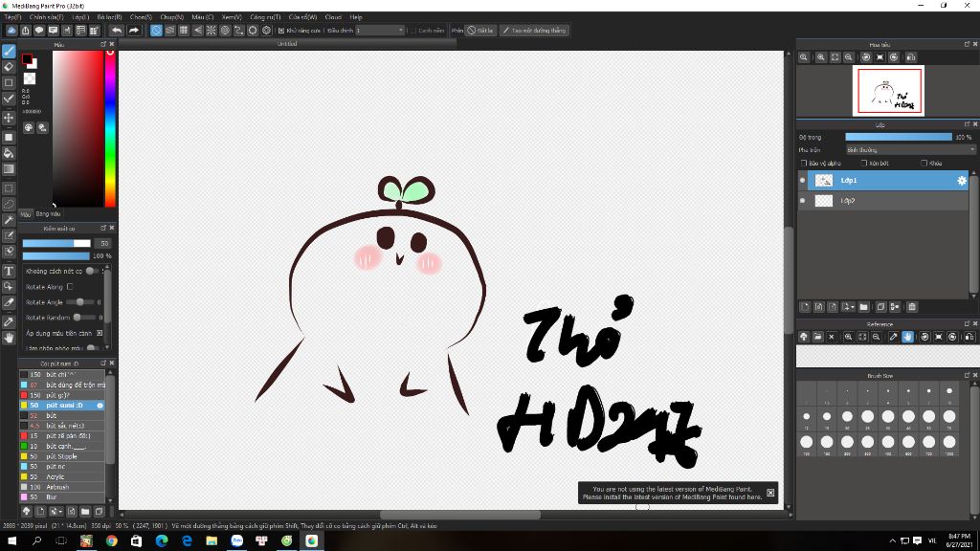Hide the Lớp1 layer visibility dot
980x551 pixels.
click(803, 181)
